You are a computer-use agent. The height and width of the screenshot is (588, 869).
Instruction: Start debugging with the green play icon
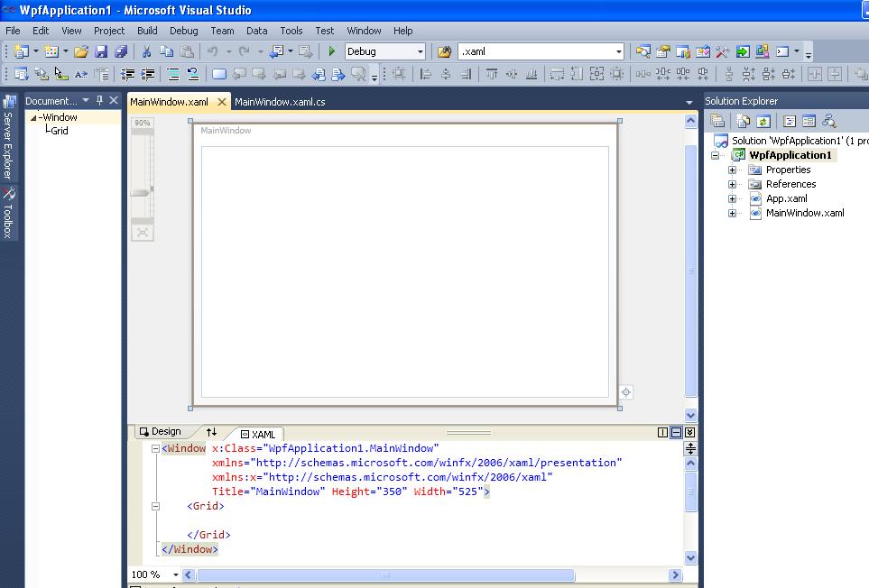coord(331,51)
